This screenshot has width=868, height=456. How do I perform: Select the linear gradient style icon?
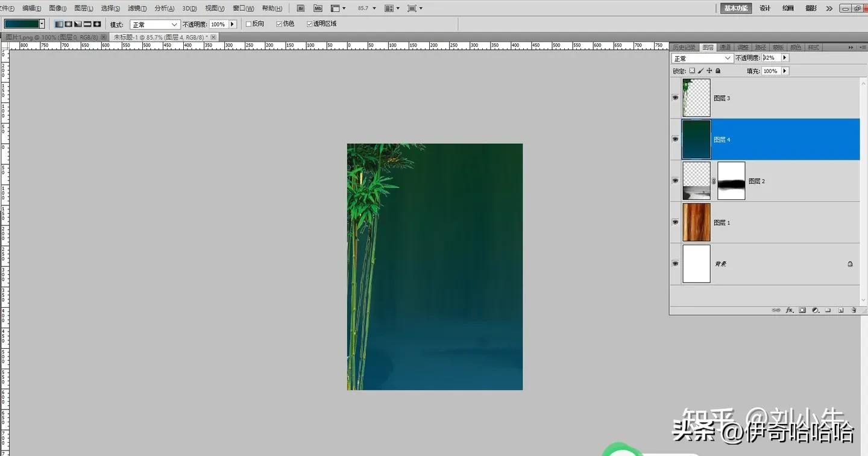pyautogui.click(x=58, y=23)
